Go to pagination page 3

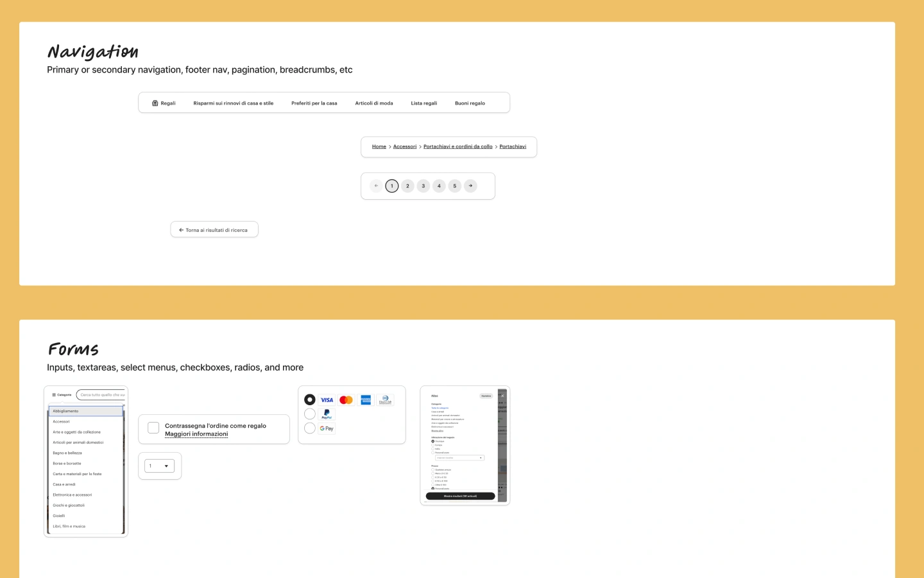tap(424, 186)
